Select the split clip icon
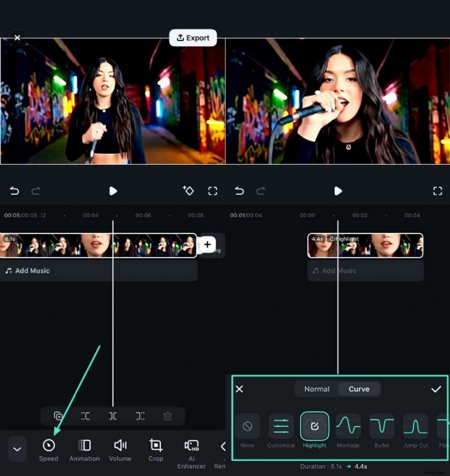The height and width of the screenshot is (476, 450). (112, 416)
